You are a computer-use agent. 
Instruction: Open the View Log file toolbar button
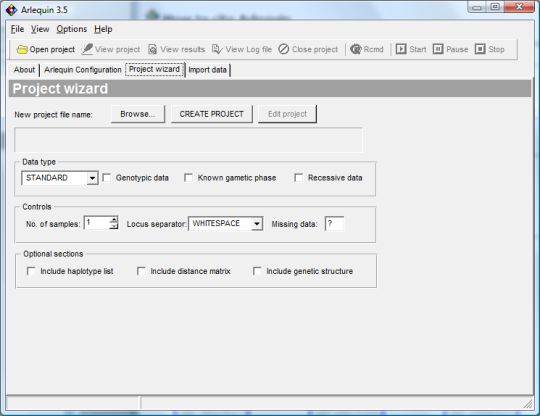click(242, 50)
